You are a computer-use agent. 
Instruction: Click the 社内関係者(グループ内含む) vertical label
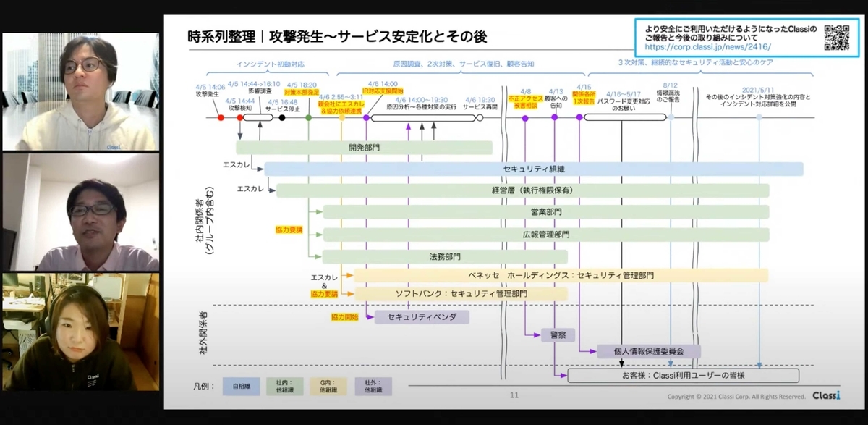pyautogui.click(x=204, y=222)
